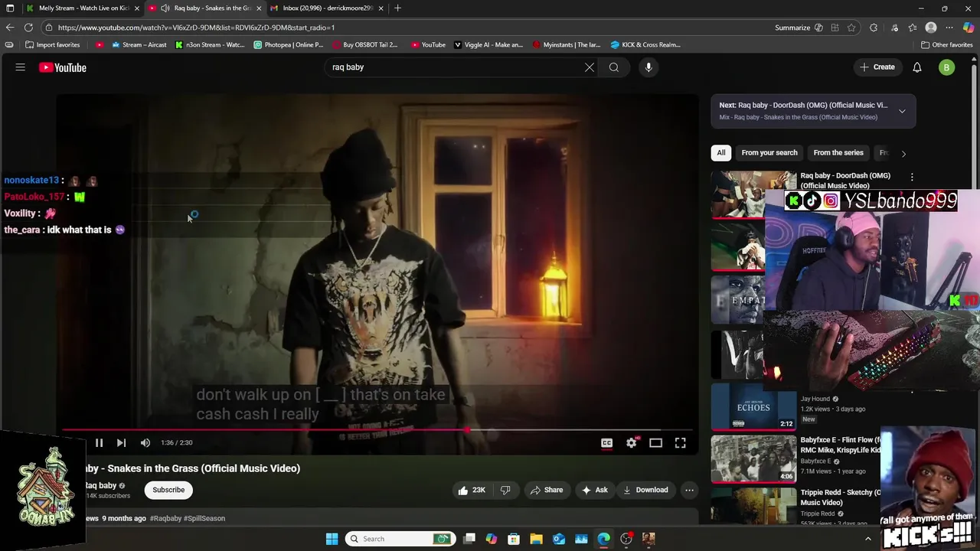The width and height of the screenshot is (980, 551).
Task: Select the 'From the series' chip
Action: point(838,152)
